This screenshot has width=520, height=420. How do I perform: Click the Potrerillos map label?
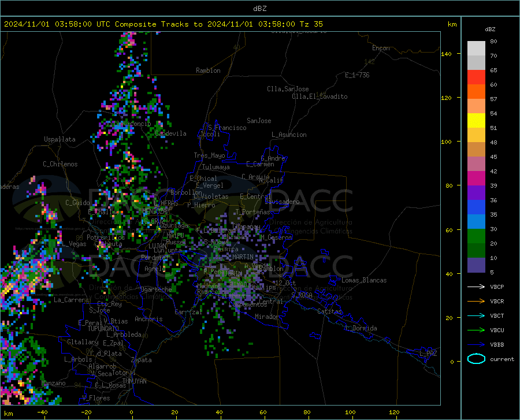(106, 237)
